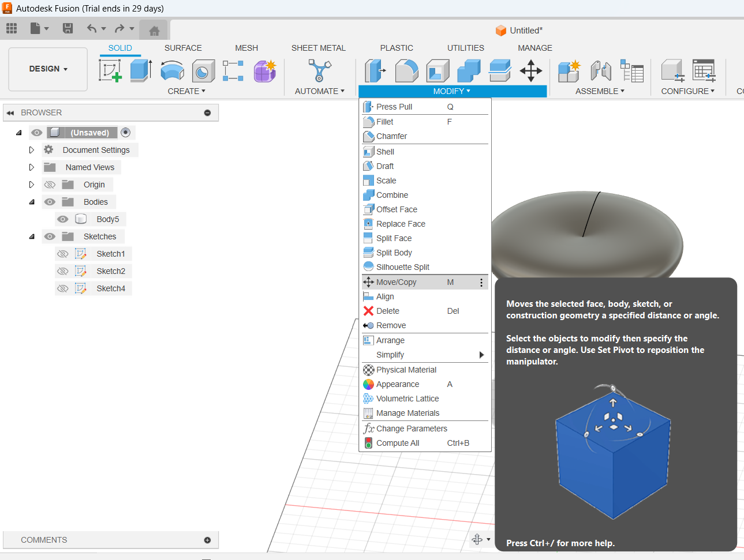The image size is (744, 560).
Task: Choose Chamfer from the Modify menu
Action: 425,136
